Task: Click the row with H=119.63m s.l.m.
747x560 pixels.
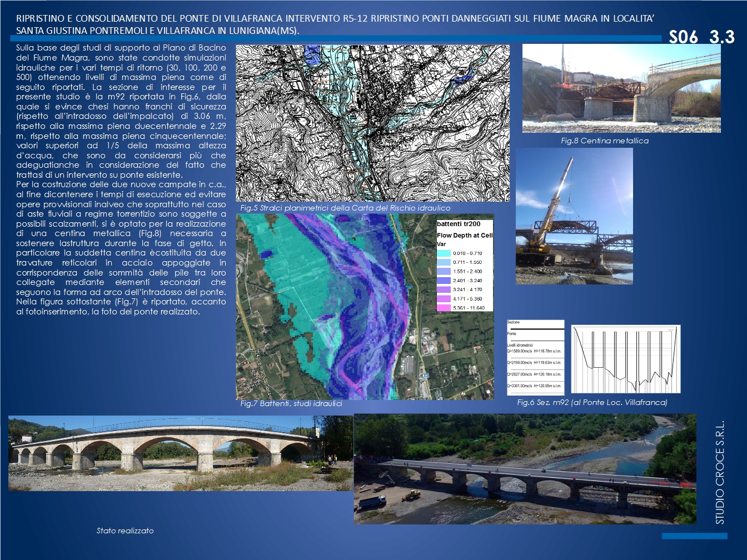Action: (x=535, y=363)
